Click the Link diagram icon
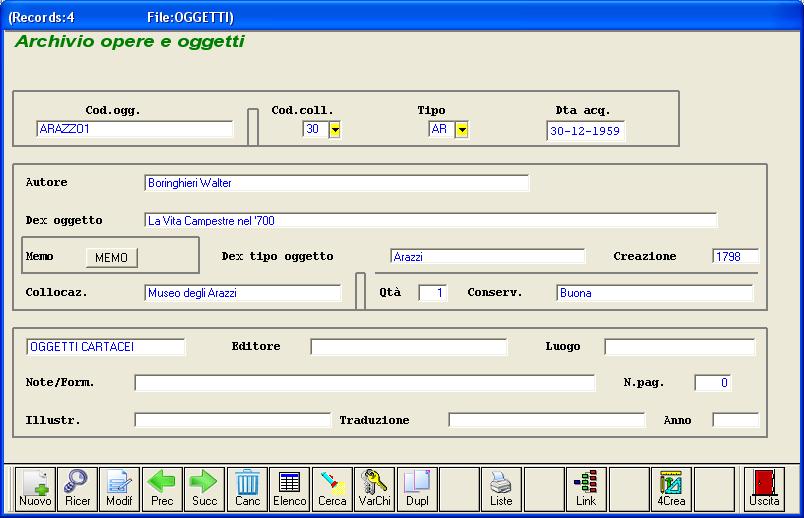 pyautogui.click(x=586, y=489)
